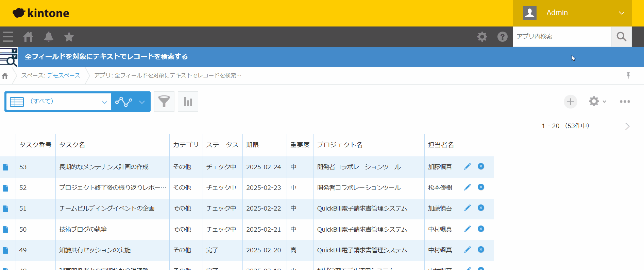This screenshot has height=270, width=644.
Task: Open the hamburger navigation menu
Action: (x=7, y=37)
